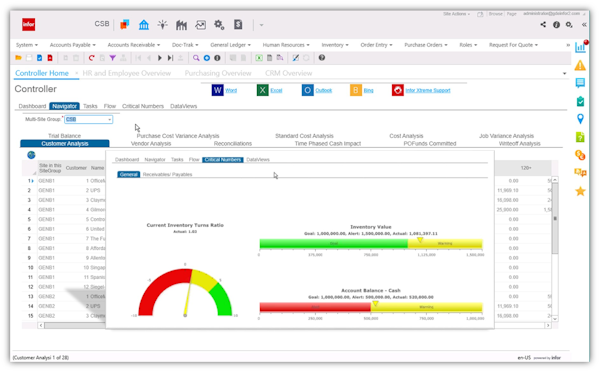Expand the Accounts Payable menu

click(x=73, y=45)
